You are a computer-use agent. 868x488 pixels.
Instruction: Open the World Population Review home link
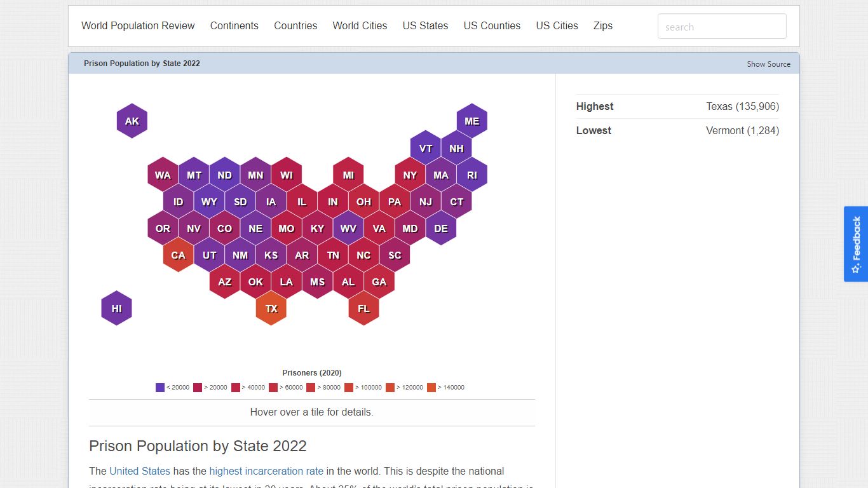tap(138, 26)
